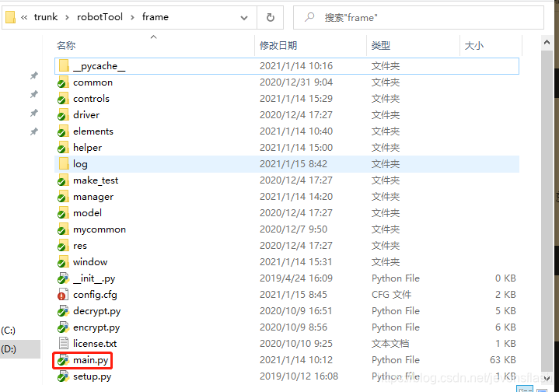Click the controls folder icon

[x=63, y=99]
